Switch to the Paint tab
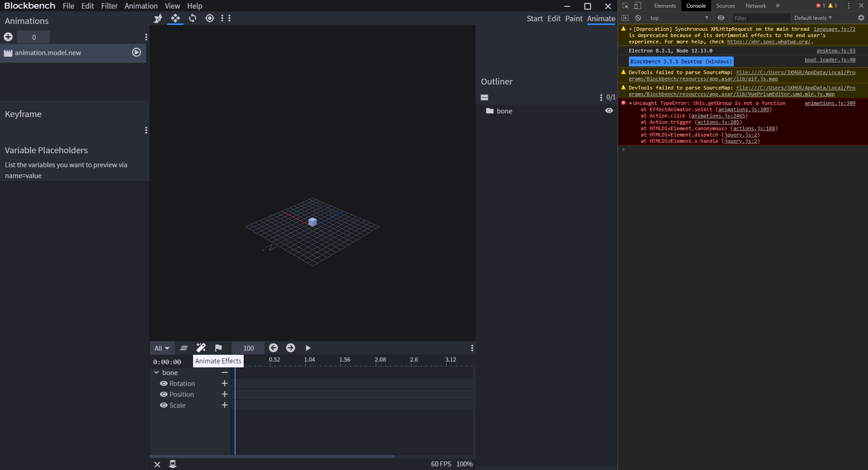The image size is (868, 470). 574,19
